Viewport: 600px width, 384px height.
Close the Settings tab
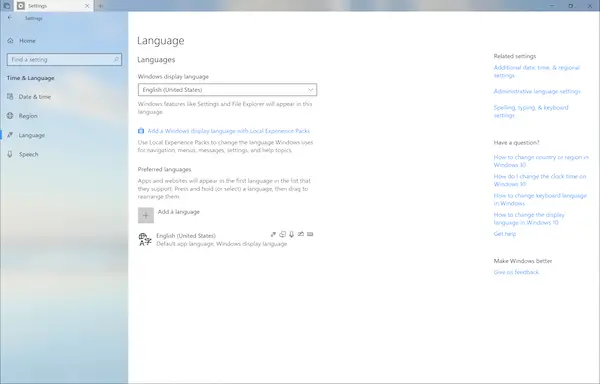pos(87,6)
